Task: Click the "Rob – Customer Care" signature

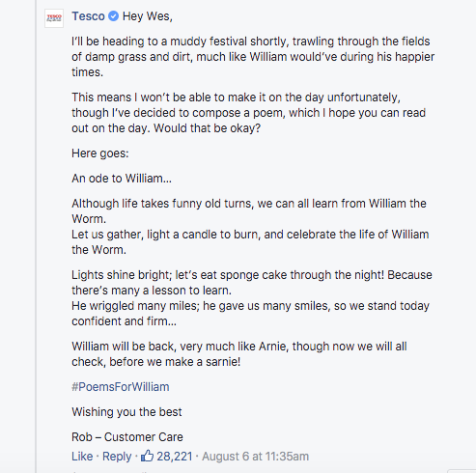Action: (x=127, y=437)
